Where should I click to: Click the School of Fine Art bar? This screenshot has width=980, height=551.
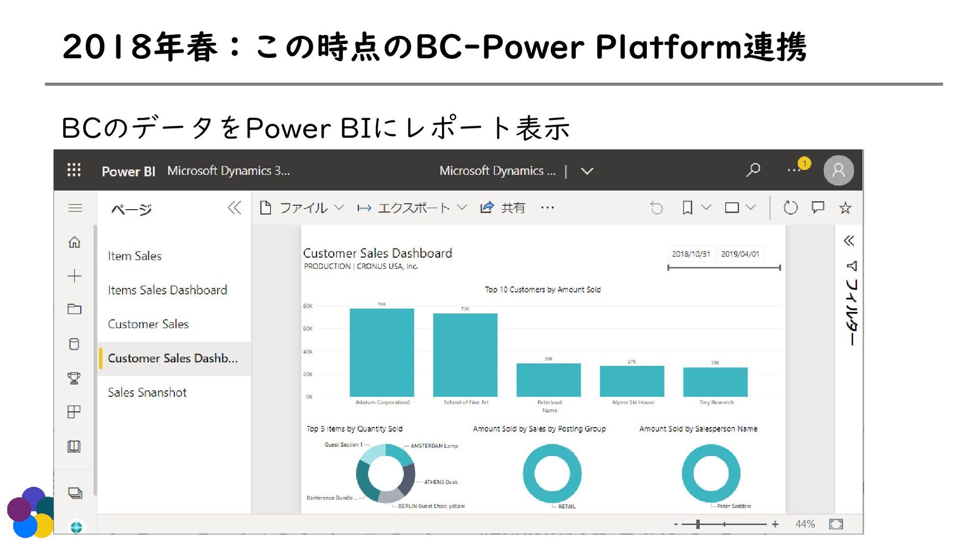(x=465, y=355)
